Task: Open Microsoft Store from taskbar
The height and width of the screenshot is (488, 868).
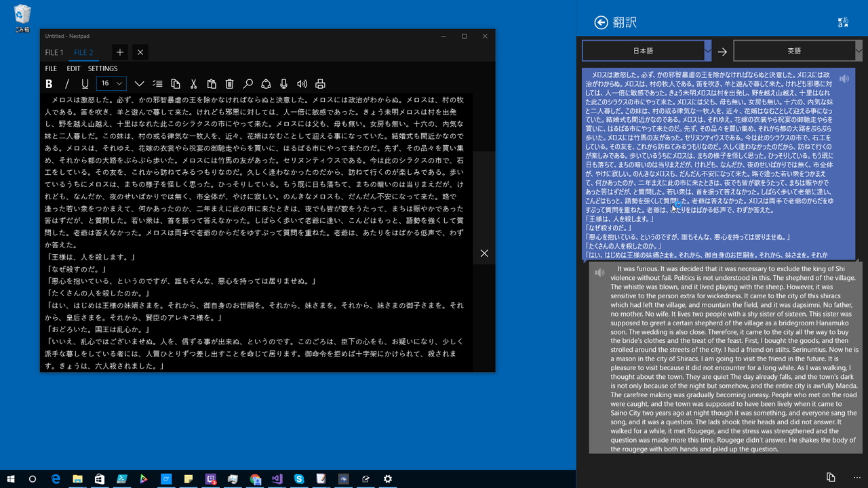Action: coord(100,479)
